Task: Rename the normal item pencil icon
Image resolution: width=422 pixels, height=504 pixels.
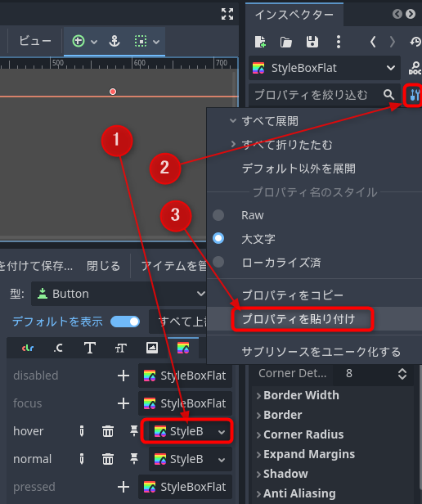Action: tap(82, 459)
